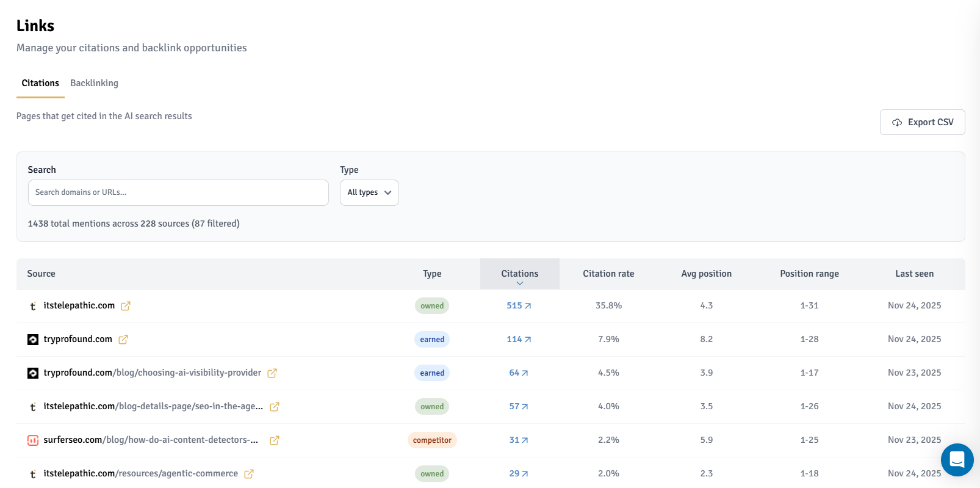Click the 8.2 average position value

[706, 339]
